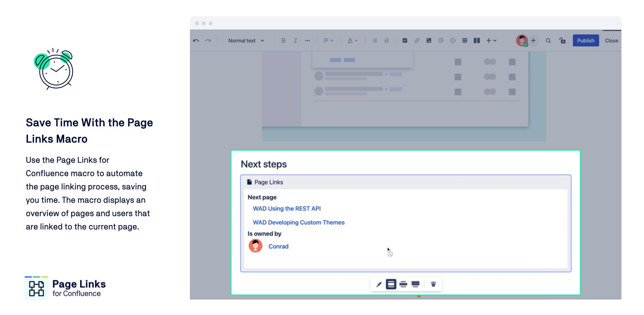Insert a link

[417, 41]
